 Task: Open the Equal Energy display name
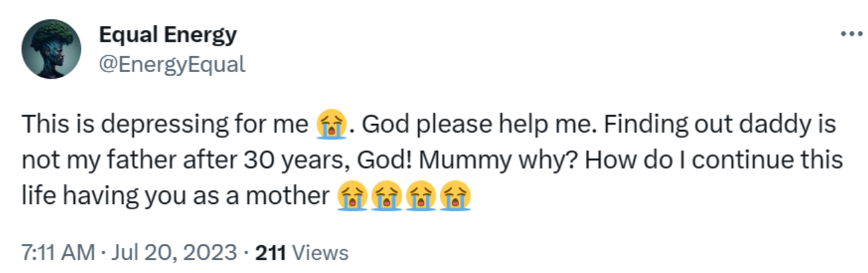[x=167, y=34]
